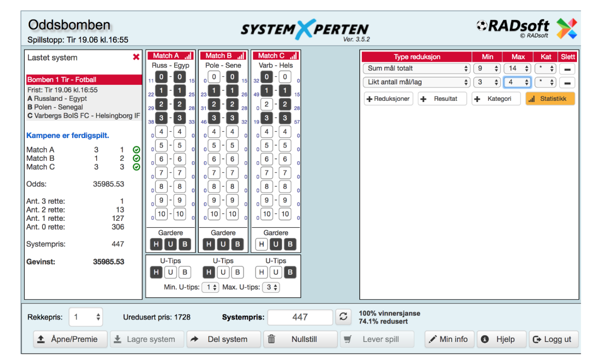Toggle Match C home score 2

267,104
